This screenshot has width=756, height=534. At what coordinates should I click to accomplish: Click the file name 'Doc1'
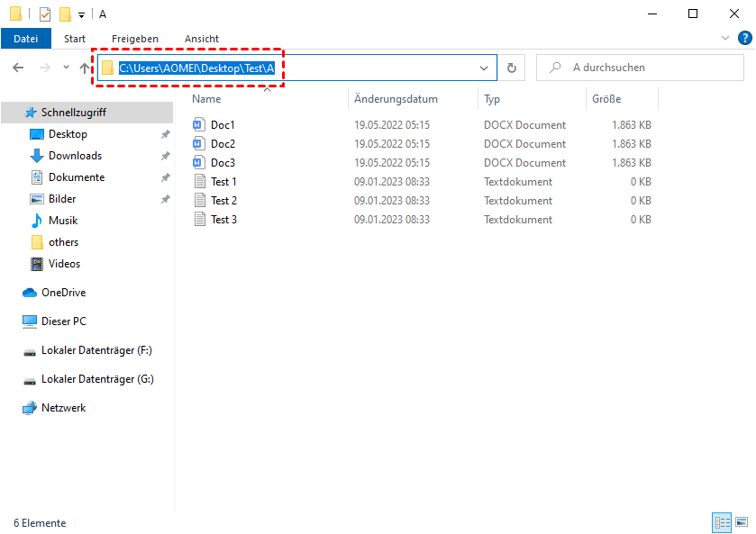(223, 125)
